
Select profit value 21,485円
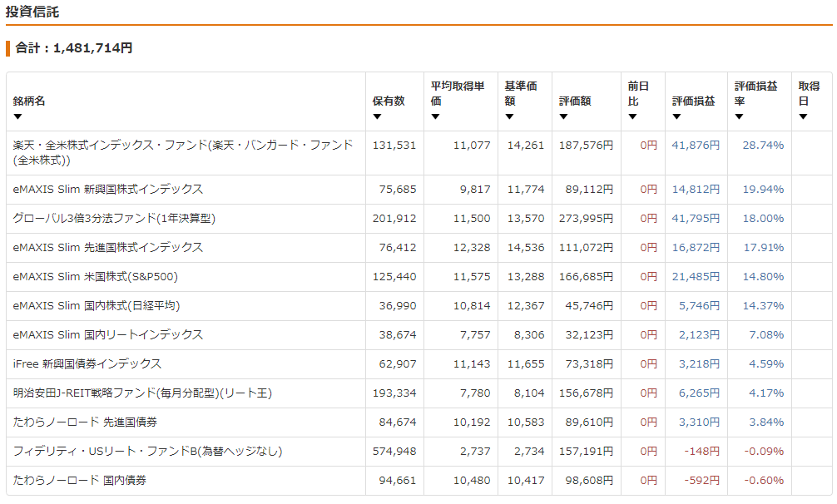(x=696, y=277)
